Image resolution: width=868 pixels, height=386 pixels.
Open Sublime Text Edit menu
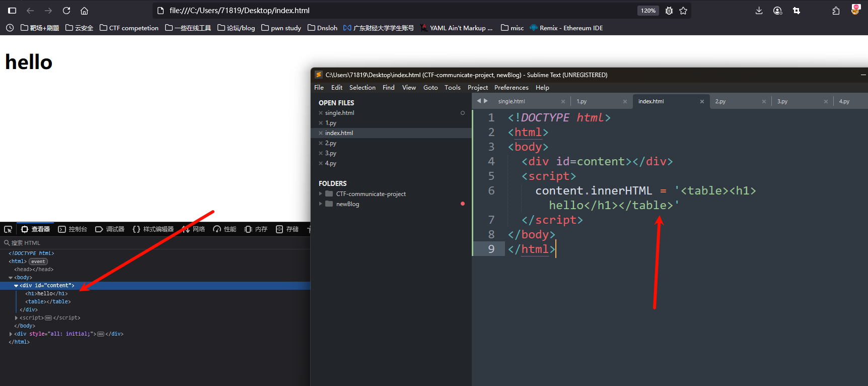pos(337,88)
